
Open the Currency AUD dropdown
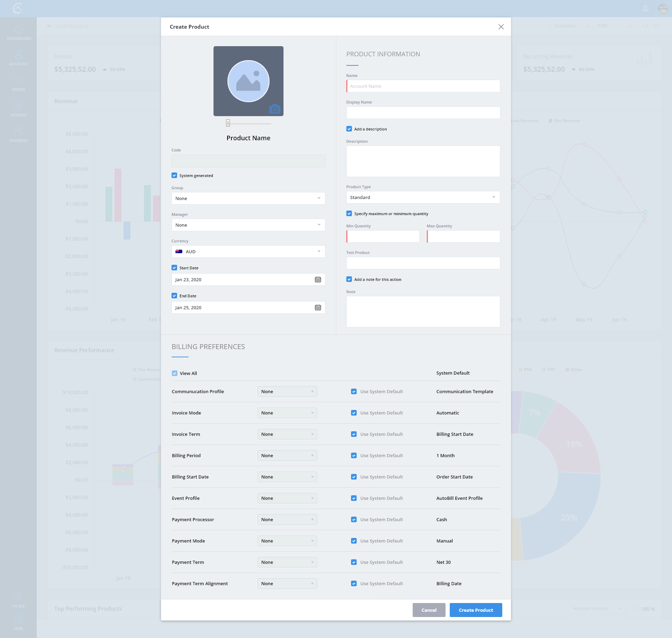click(248, 251)
